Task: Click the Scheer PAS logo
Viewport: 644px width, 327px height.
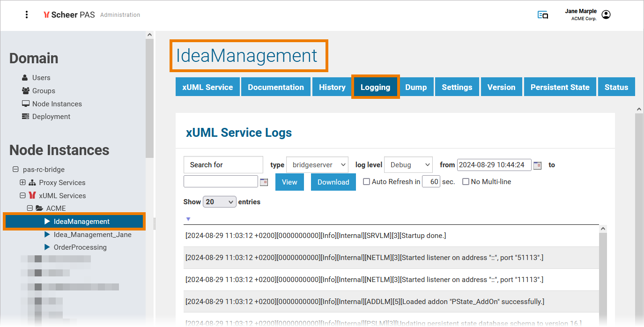Action: pos(69,15)
